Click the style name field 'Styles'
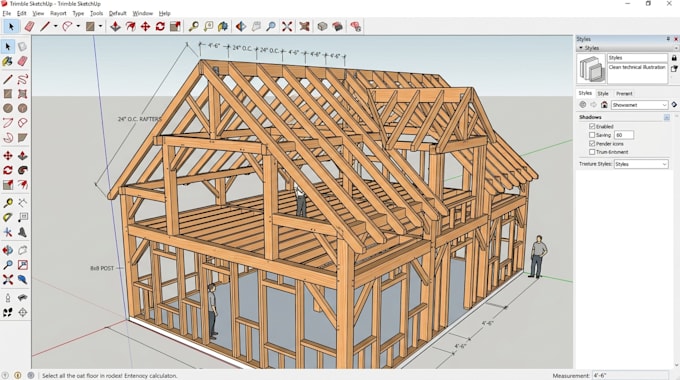Image resolution: width=680 pixels, height=380 pixels. pyautogui.click(x=637, y=58)
